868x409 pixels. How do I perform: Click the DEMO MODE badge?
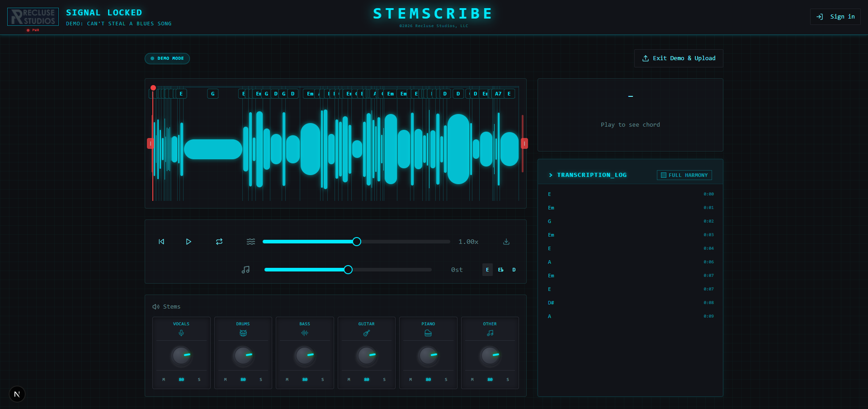(167, 58)
